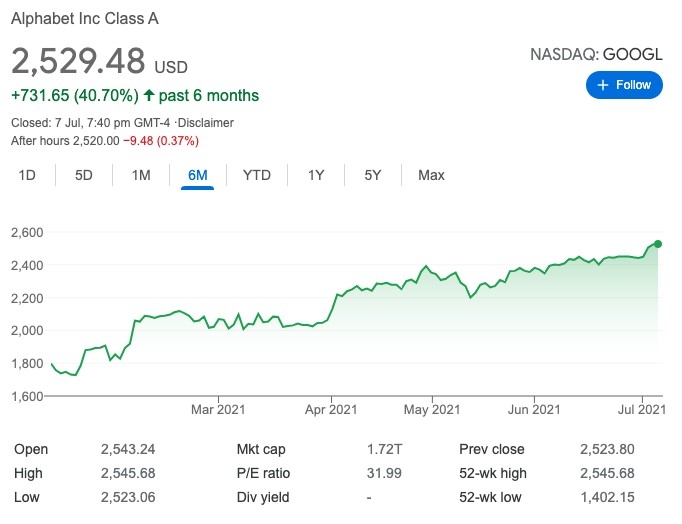682x524 pixels.
Task: Select the 1D time range tab
Action: tap(27, 175)
